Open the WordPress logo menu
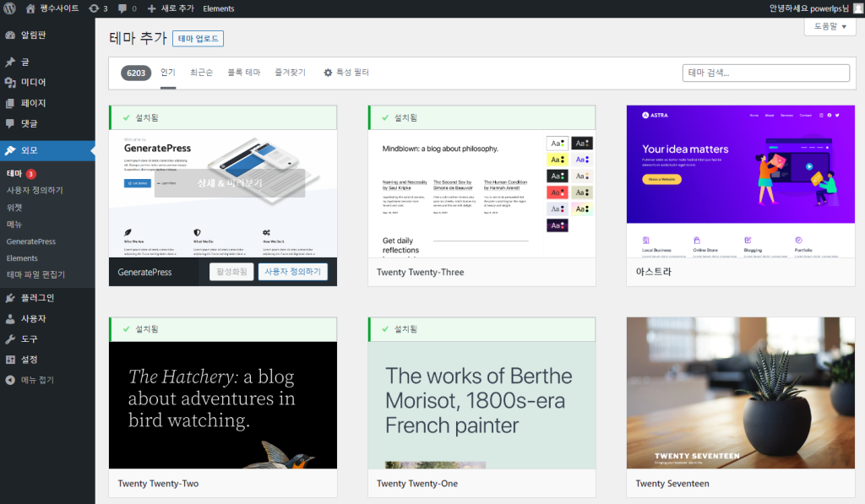The image size is (865, 504). 9,8
